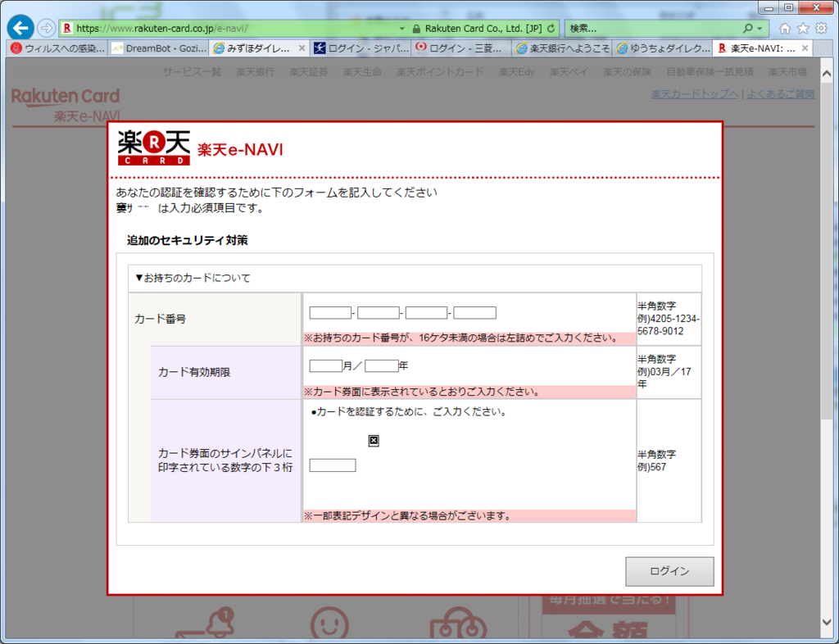Click the 楽天 CARD logo in dialog

tap(153, 147)
